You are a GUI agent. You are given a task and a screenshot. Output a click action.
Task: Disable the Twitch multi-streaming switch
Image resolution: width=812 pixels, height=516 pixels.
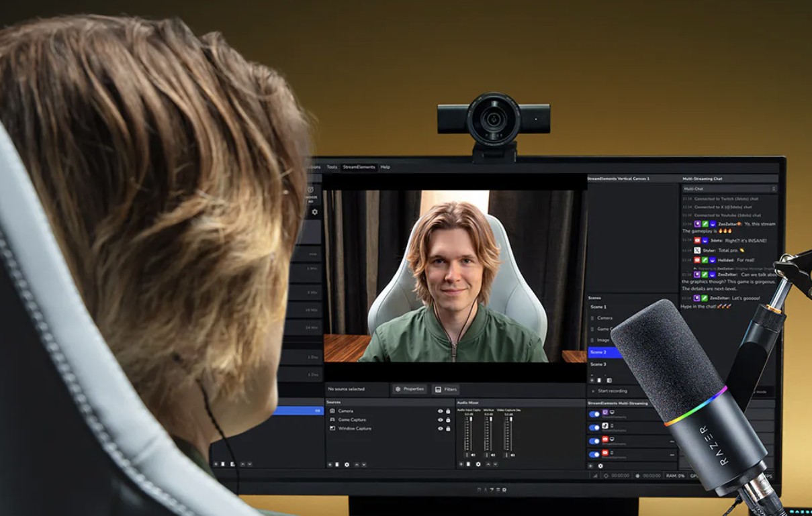click(594, 414)
